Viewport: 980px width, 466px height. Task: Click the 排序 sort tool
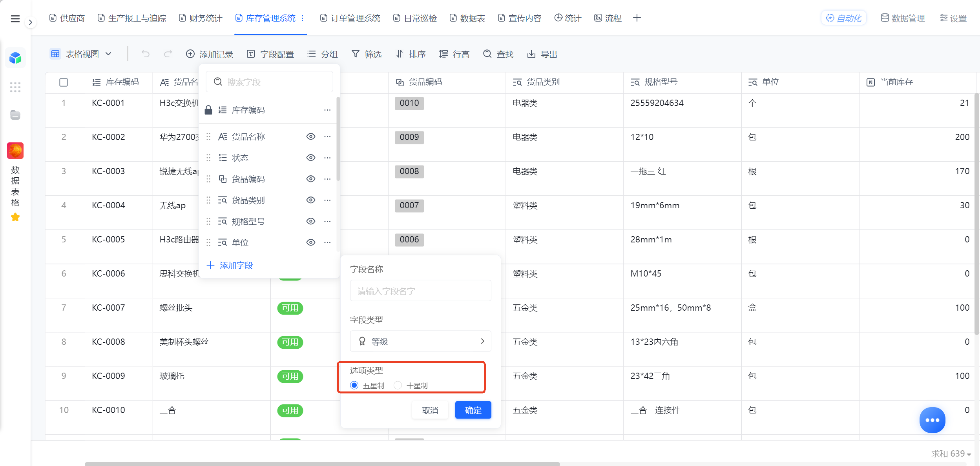[x=411, y=54]
